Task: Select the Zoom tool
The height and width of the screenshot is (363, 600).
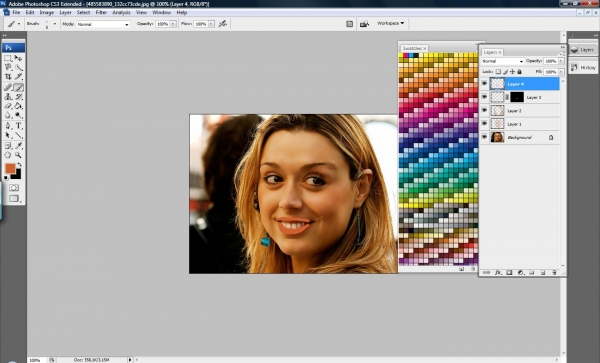Action: click(x=18, y=155)
